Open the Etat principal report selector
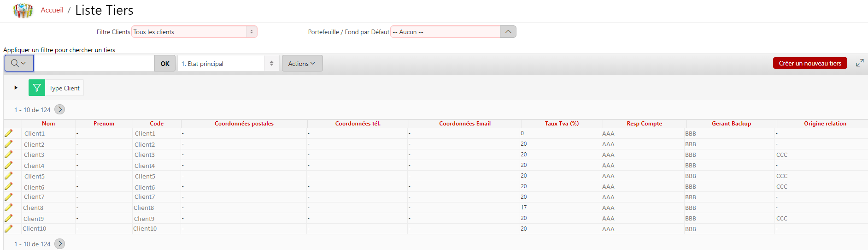The width and height of the screenshot is (868, 250). pyautogui.click(x=228, y=64)
